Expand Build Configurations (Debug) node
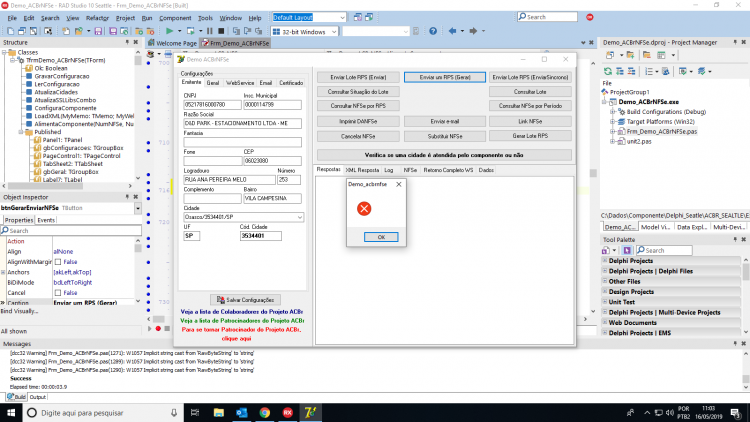Screen dimensions: 750x422 click(x=613, y=112)
